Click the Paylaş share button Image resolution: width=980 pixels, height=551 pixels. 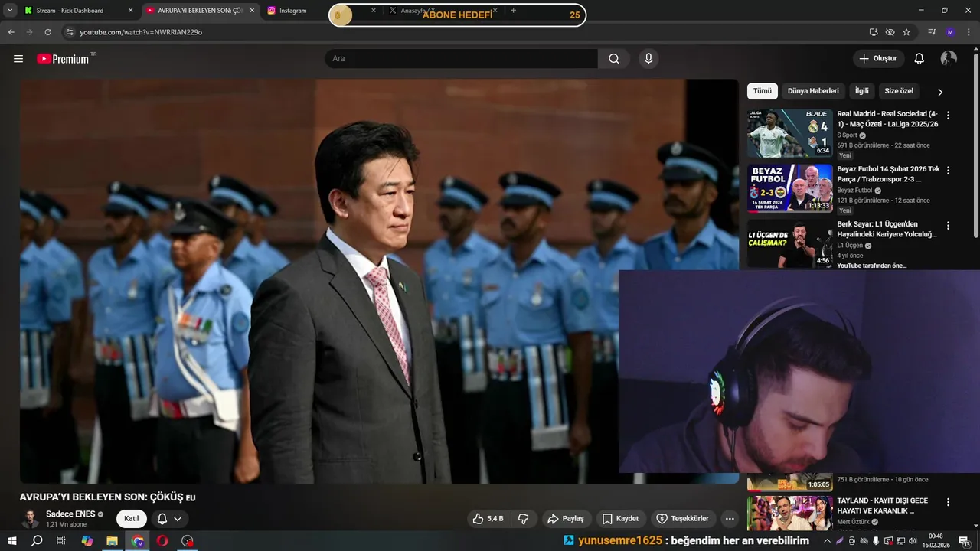coord(565,519)
